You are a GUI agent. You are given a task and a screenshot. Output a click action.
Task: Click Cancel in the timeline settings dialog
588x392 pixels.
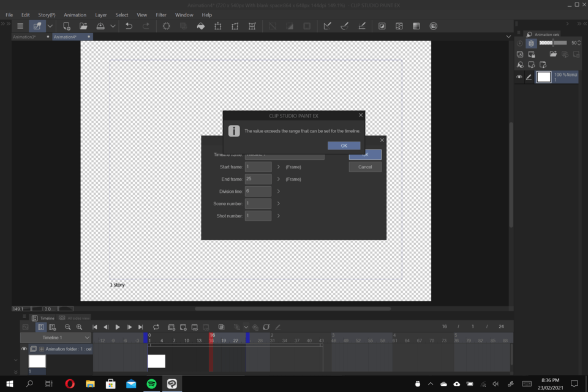(x=365, y=167)
